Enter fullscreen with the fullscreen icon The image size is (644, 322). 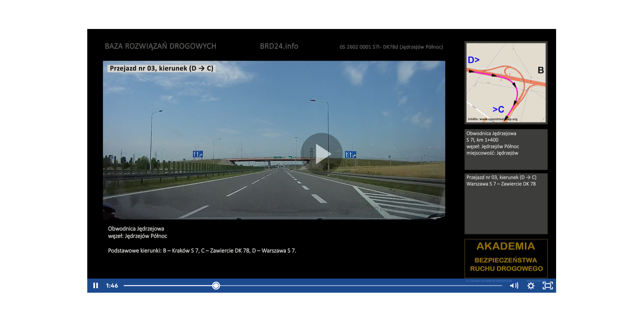(548, 286)
